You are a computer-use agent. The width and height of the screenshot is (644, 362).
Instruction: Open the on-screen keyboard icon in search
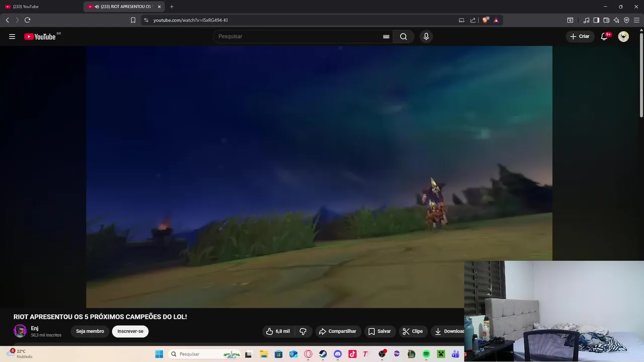pos(386,36)
